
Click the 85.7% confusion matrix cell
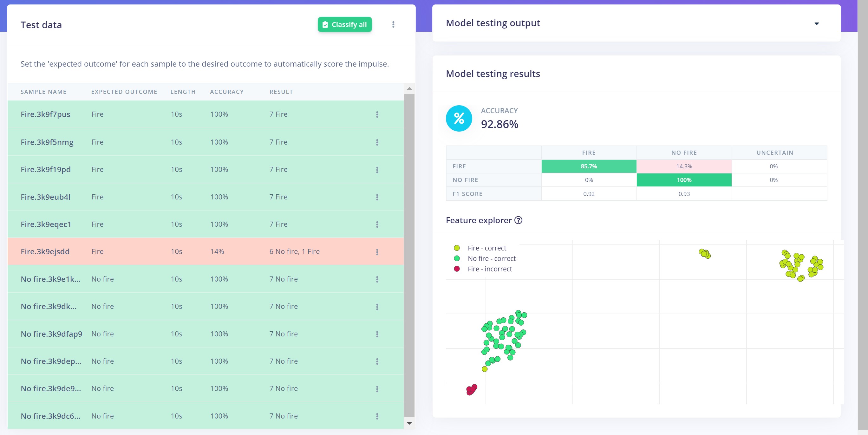tap(589, 166)
